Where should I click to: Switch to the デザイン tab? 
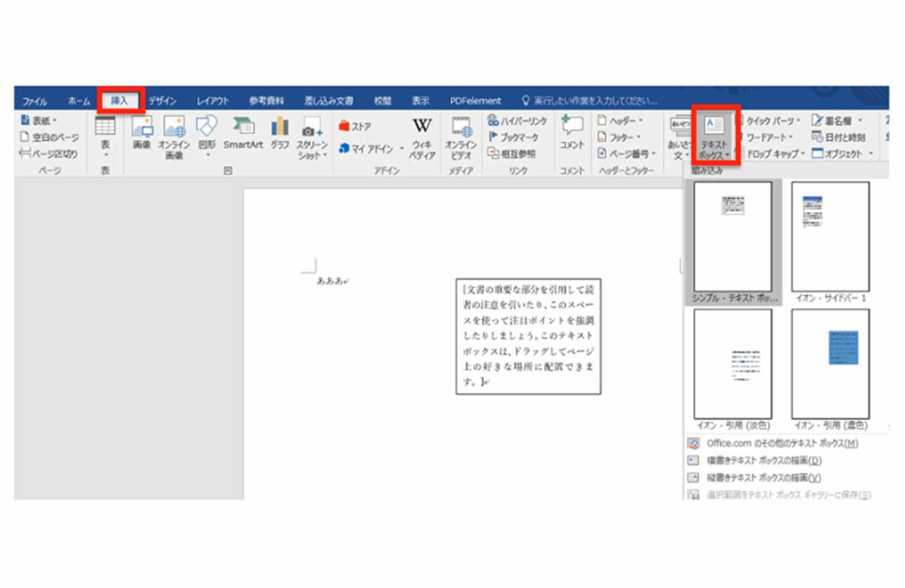(163, 101)
